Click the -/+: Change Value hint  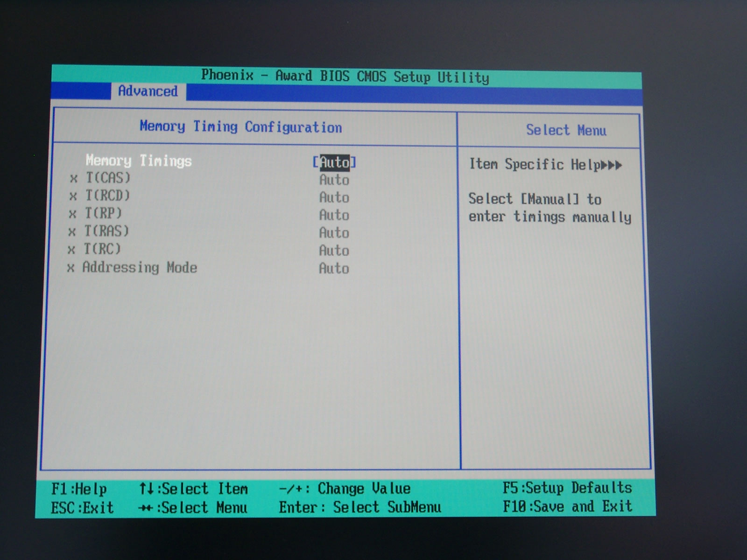(x=345, y=489)
